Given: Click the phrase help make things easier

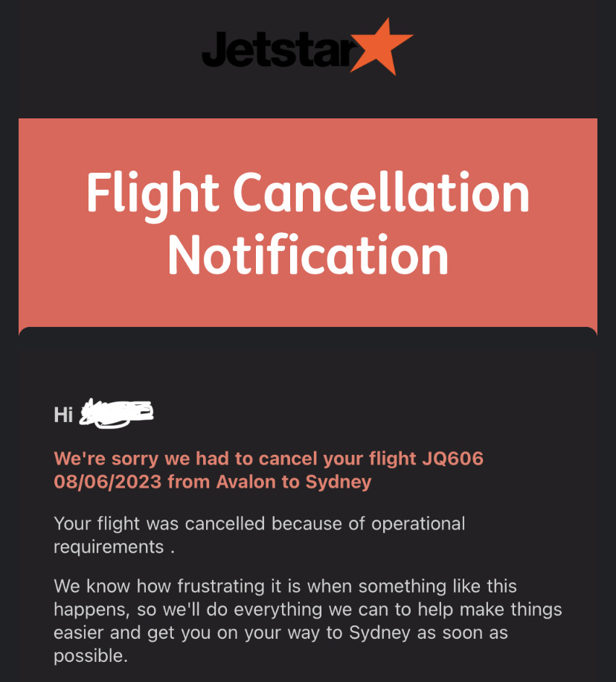Looking at the screenshot, I should pos(308,621).
